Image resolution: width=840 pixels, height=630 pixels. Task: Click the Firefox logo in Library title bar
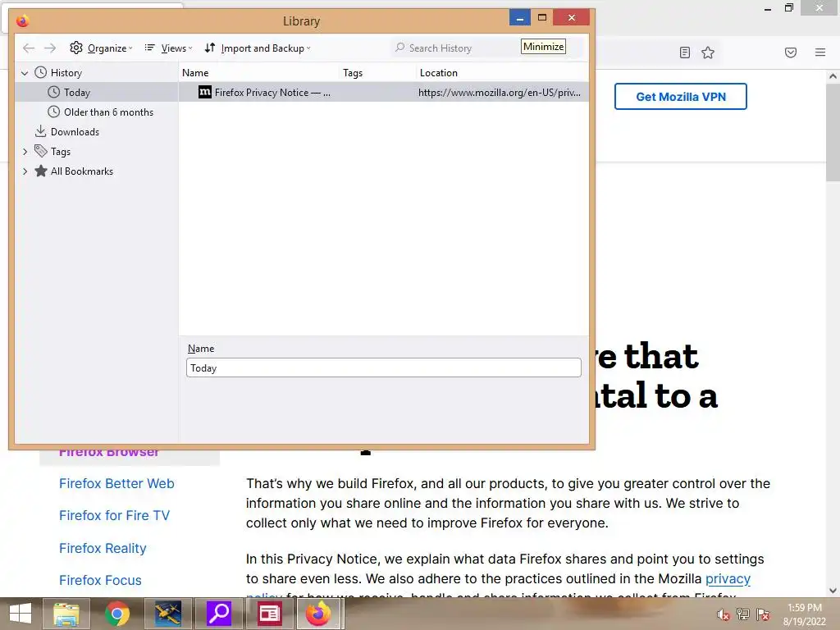point(22,21)
